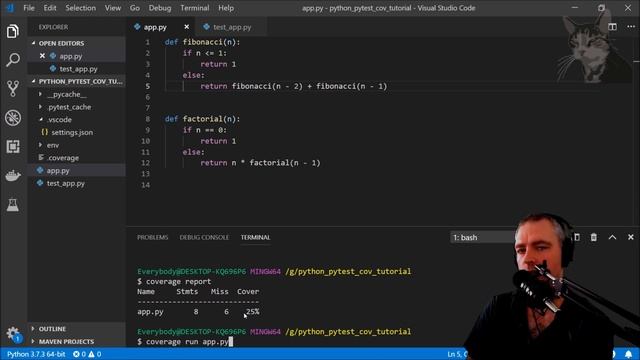Switch to the Debug Console tab
The height and width of the screenshot is (360, 640).
(204, 237)
